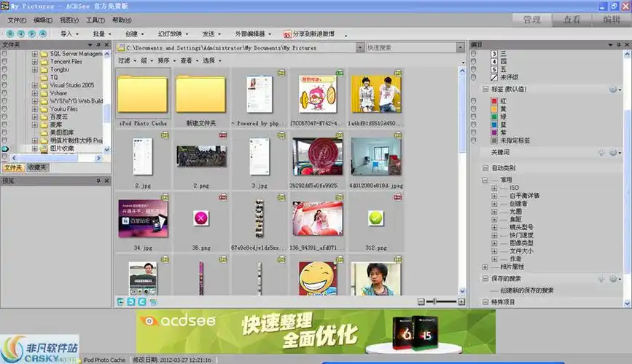
Task: Expand the SQL Server Management folder node
Action: pos(35,54)
